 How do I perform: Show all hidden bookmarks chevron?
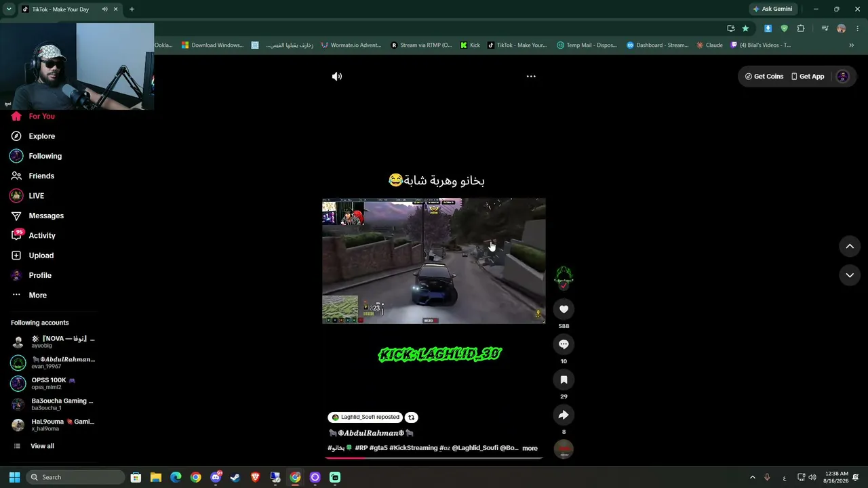(x=852, y=45)
